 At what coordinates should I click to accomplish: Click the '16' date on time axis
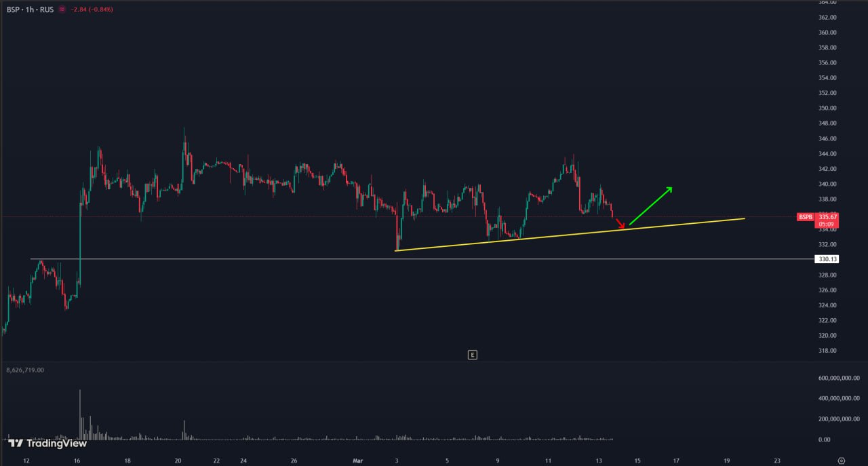(x=77, y=461)
